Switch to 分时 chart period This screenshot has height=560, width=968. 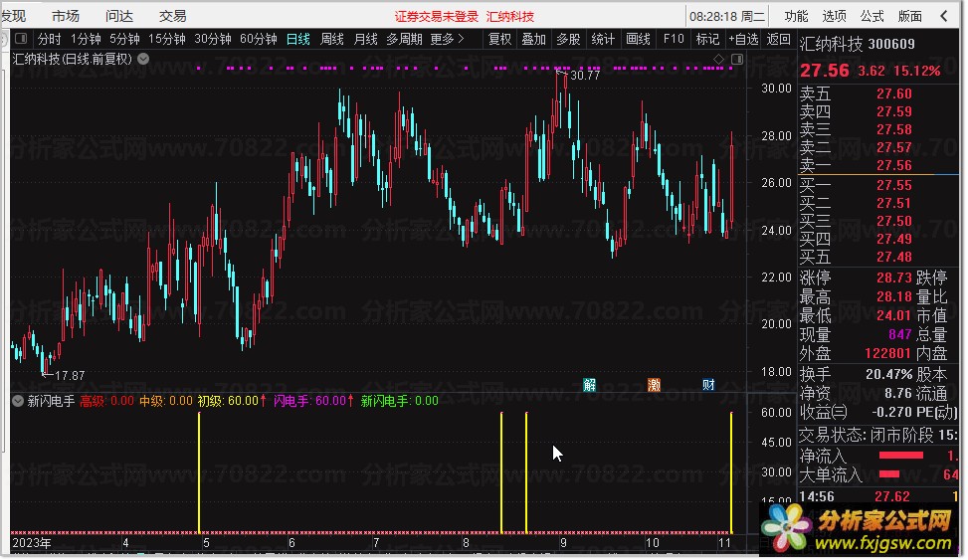coord(50,40)
